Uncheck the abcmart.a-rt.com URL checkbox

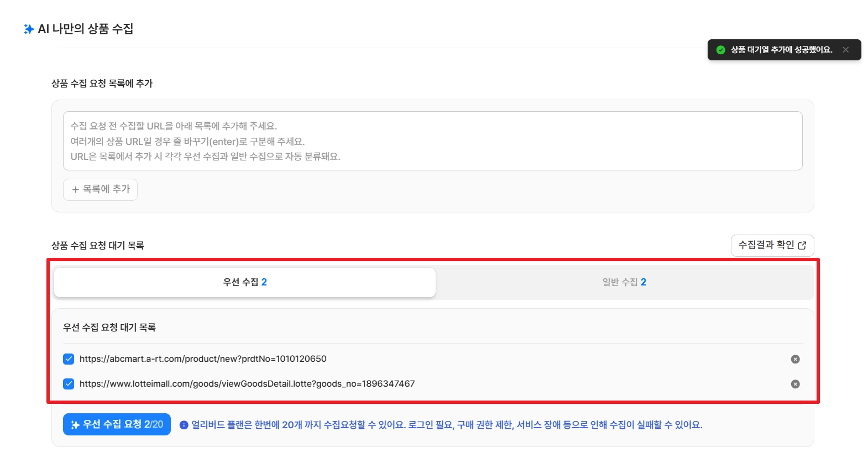[x=69, y=359]
